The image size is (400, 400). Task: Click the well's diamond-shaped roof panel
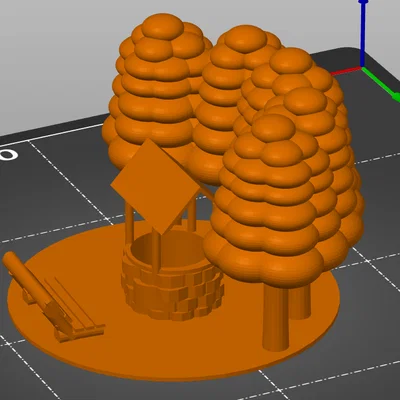click(x=156, y=187)
